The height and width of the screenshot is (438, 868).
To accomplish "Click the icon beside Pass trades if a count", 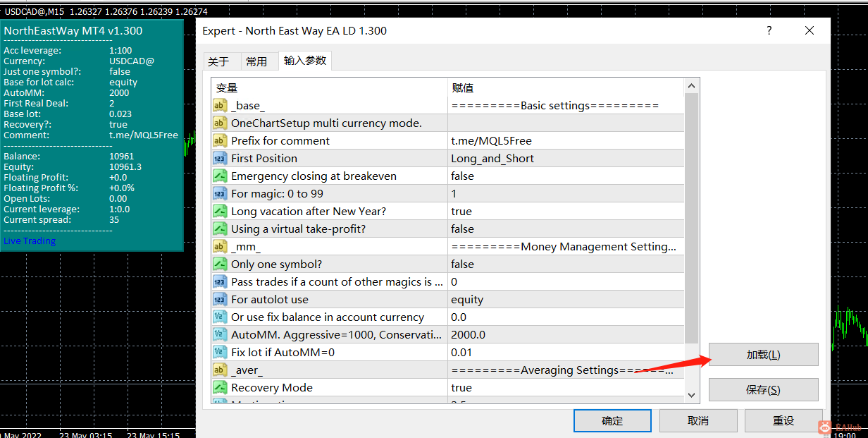I will tap(220, 282).
